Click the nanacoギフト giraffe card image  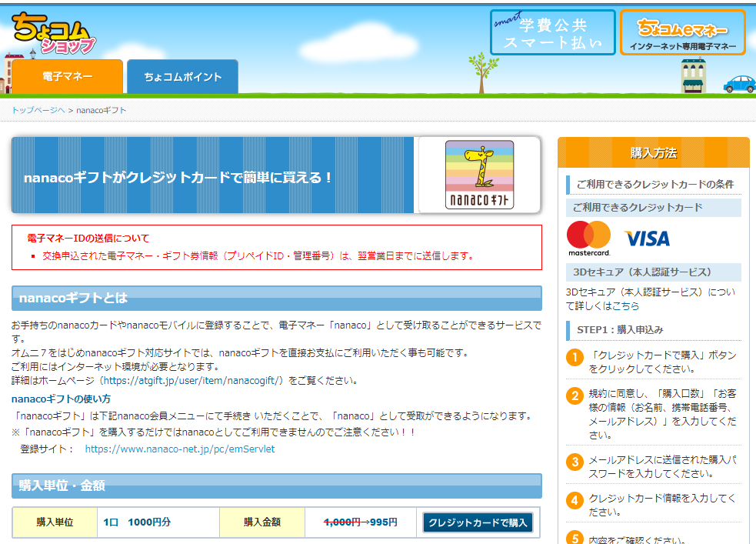click(x=479, y=175)
